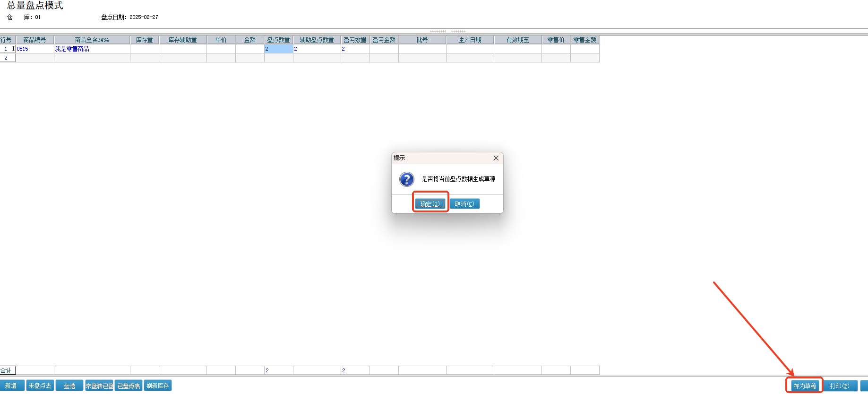Image resolution: width=868 pixels, height=395 pixels.
Task: Click the 盘点数量 column header
Action: click(x=278, y=40)
